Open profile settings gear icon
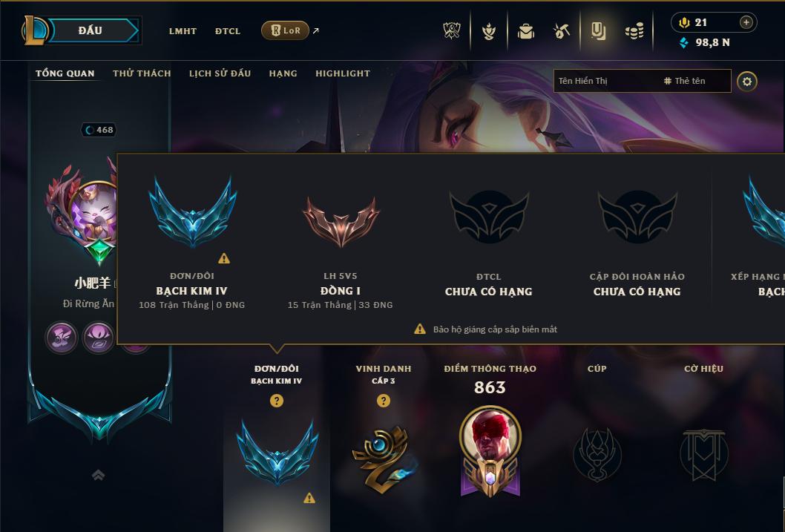The image size is (785, 532). tap(747, 81)
